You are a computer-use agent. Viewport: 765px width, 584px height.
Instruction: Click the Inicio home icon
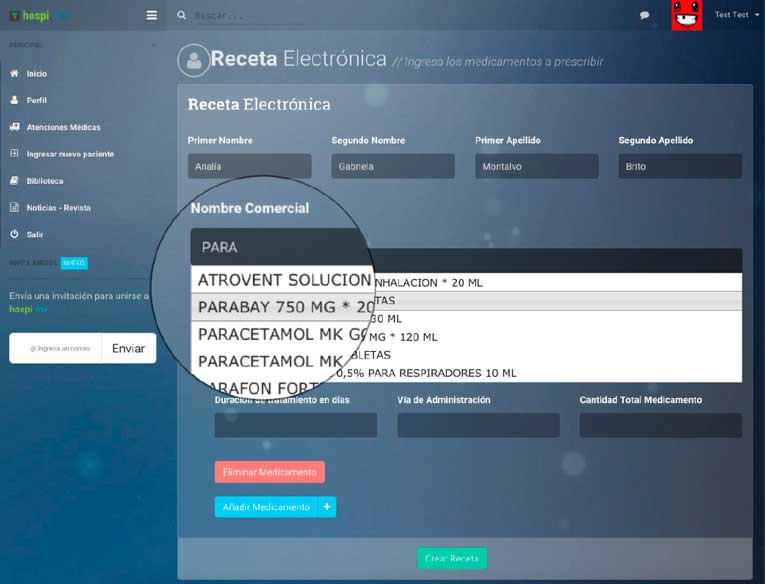coord(14,74)
